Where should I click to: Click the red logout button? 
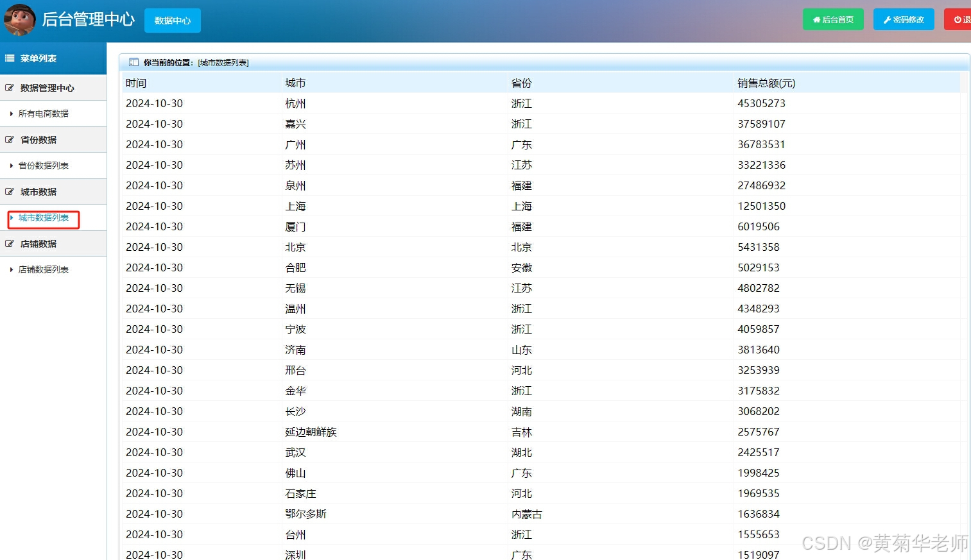[958, 19]
